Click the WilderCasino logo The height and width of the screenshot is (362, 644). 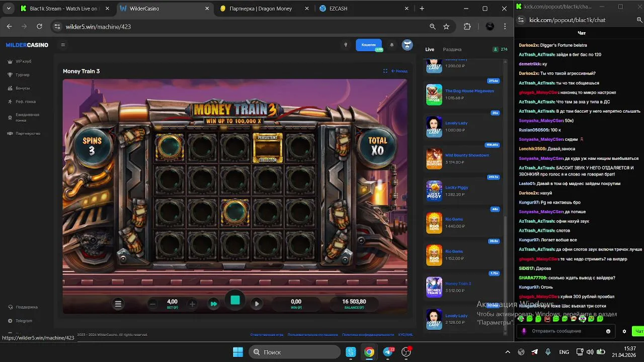[27, 45]
